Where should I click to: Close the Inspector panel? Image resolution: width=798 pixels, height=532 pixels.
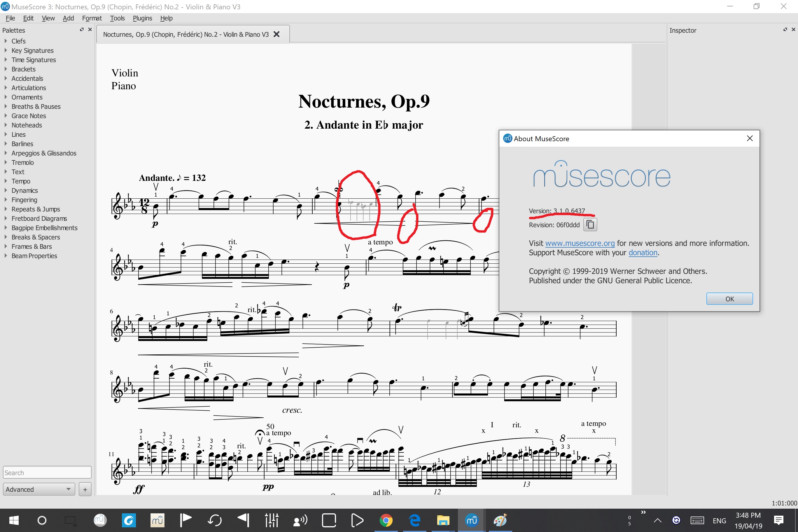point(793,29)
